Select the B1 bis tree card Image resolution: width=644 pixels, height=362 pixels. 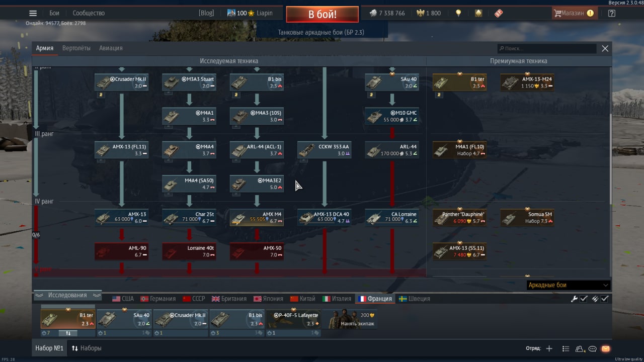coord(257,82)
